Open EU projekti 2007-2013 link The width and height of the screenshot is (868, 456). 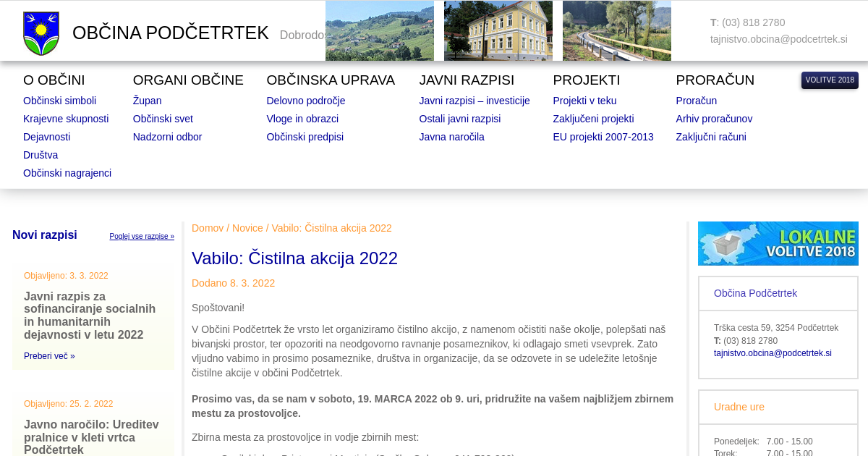click(x=603, y=137)
